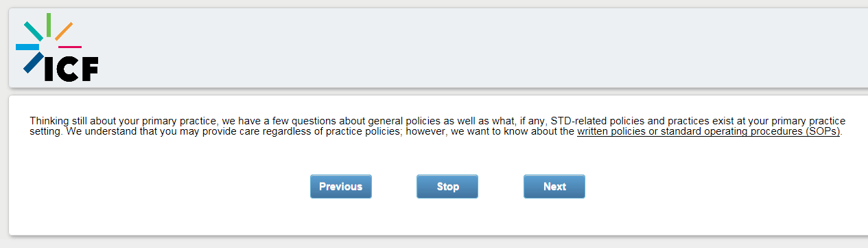The width and height of the screenshot is (868, 248).
Task: Click the pink line in the ICF logo
Action: pyautogui.click(x=69, y=47)
